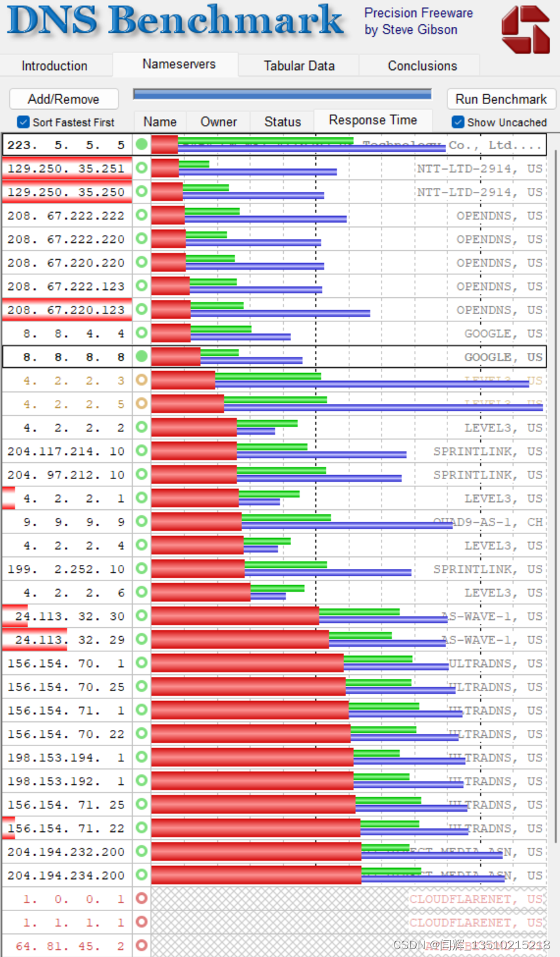Click the Gibson Research logo icon
Image resolution: width=560 pixels, height=957 pixels.
point(526,29)
